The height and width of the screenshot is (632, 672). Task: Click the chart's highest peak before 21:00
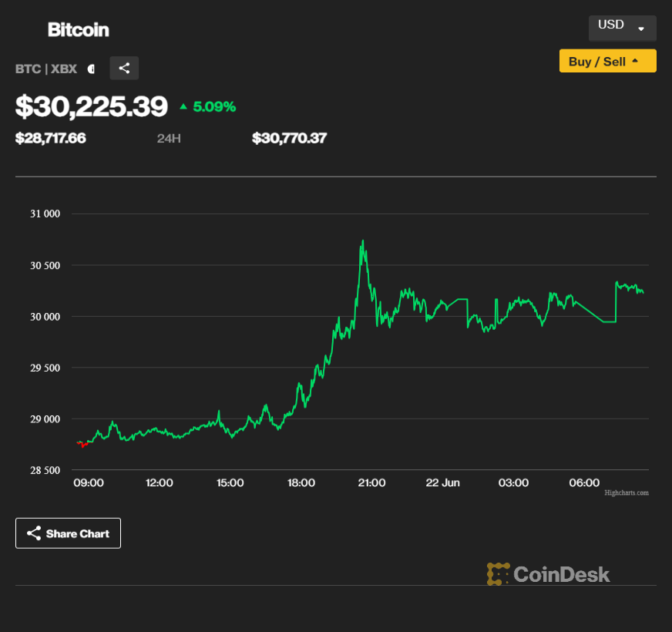click(x=363, y=242)
